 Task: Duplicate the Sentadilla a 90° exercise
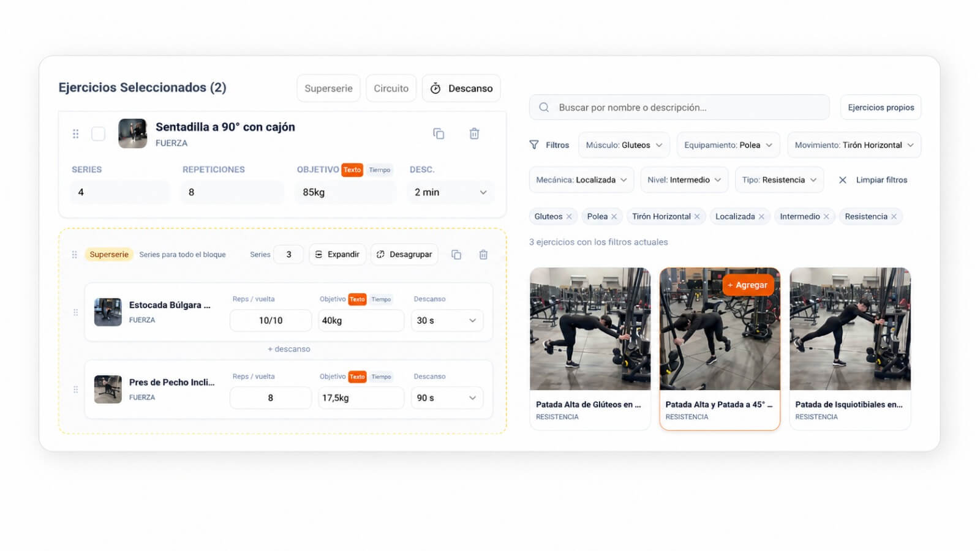(439, 133)
